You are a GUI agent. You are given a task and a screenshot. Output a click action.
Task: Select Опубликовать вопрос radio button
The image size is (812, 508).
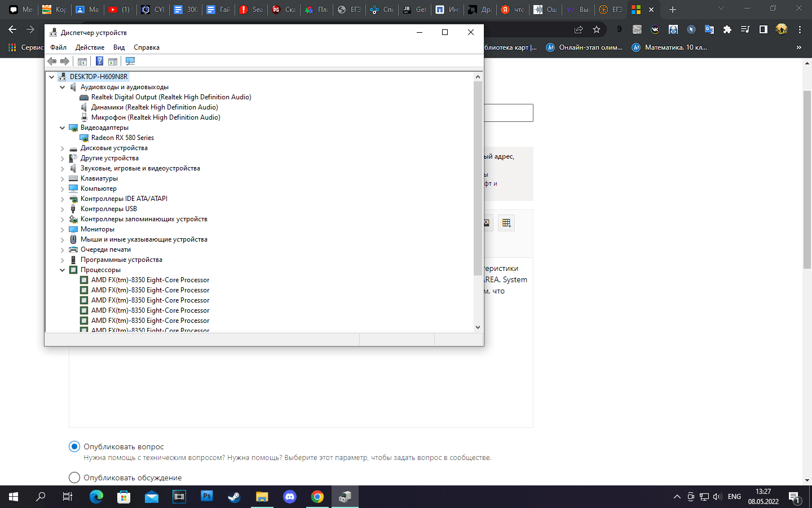coord(74,446)
